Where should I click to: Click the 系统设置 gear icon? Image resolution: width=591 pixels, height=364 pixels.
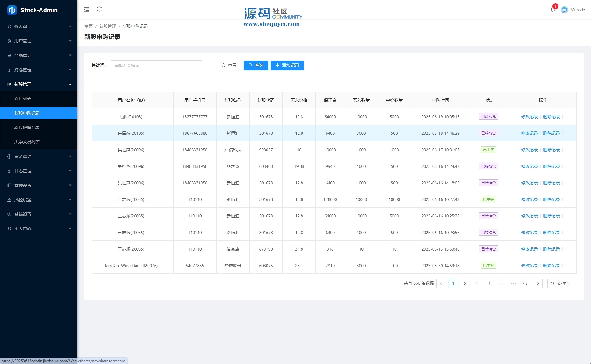(9, 214)
